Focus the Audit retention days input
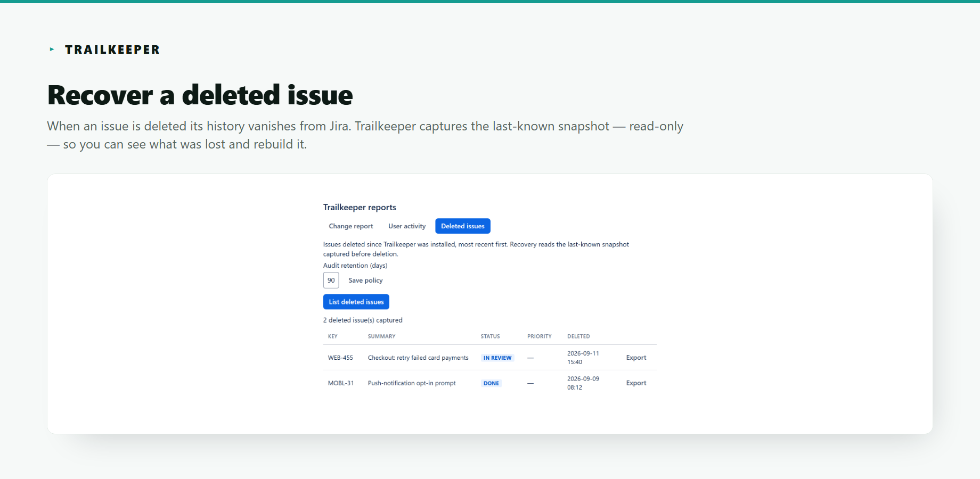Viewport: 980px width, 479px height. (331, 280)
